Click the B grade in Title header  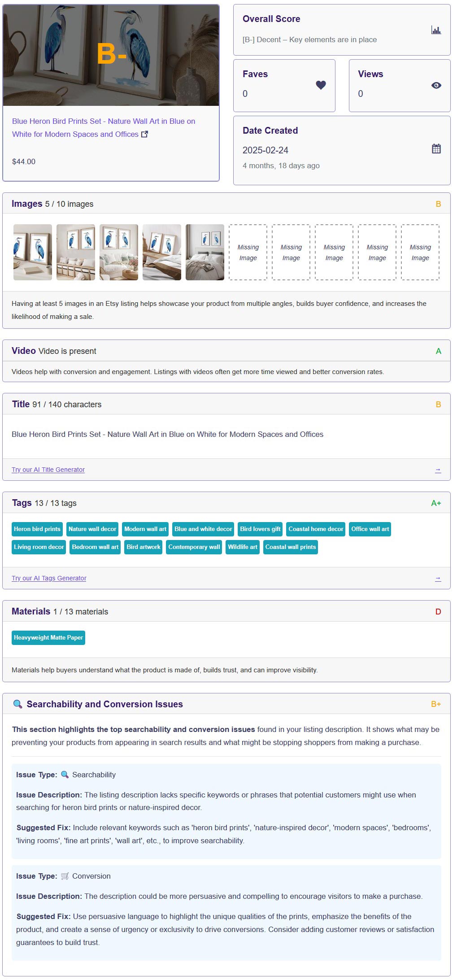438,405
